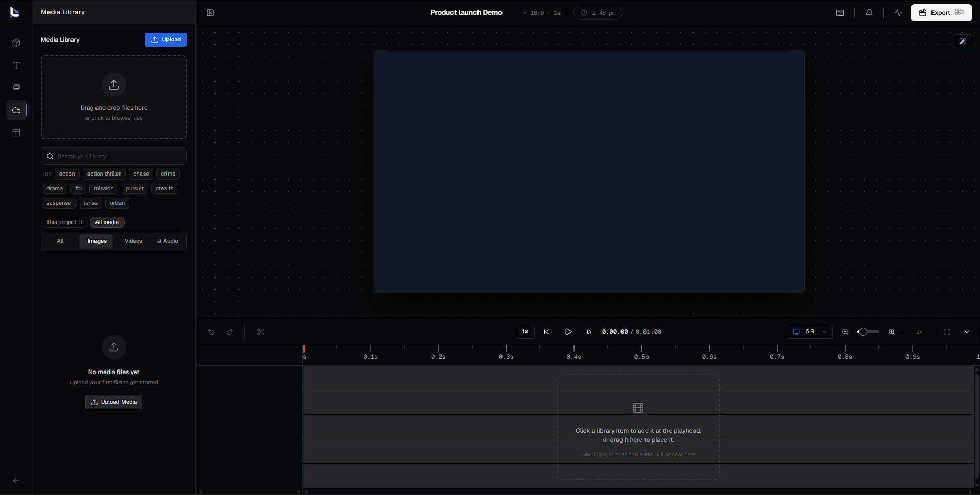Screen dimensions: 980x495
Task: Switch filter to This project
Action: pos(64,222)
